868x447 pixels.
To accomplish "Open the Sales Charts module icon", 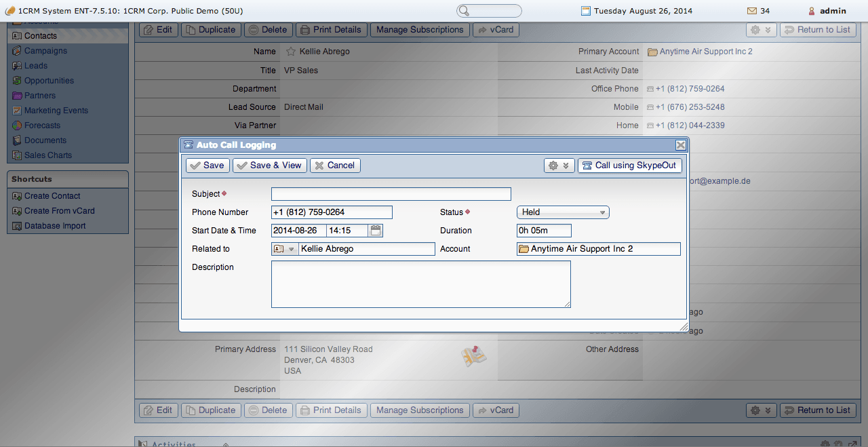I will point(16,155).
